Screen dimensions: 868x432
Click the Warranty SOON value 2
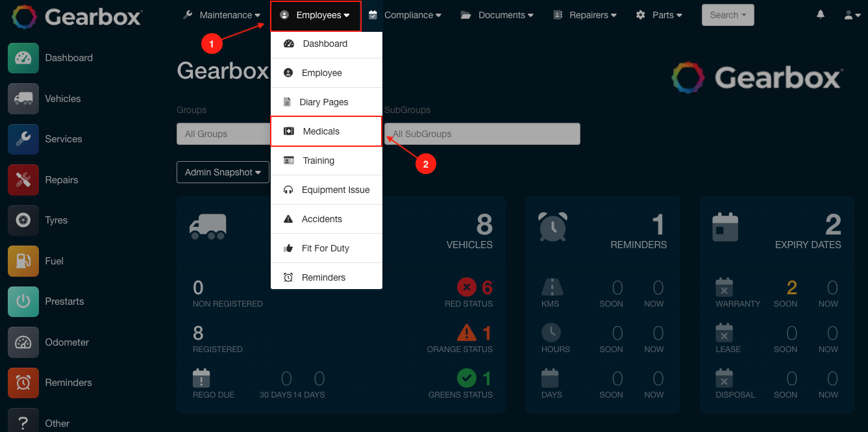tap(792, 287)
